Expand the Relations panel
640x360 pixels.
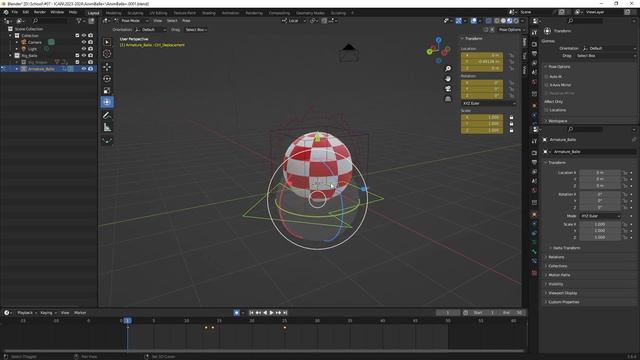click(x=556, y=257)
